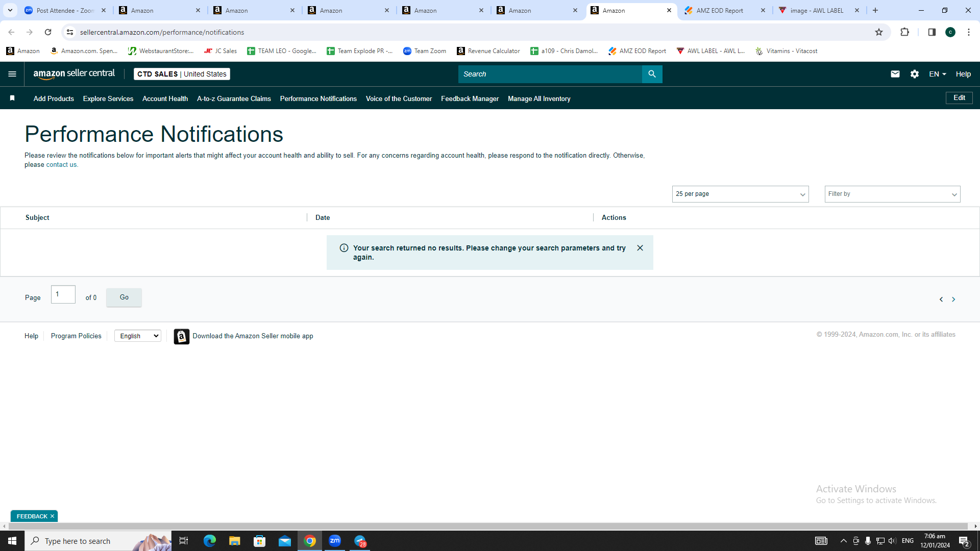The width and height of the screenshot is (980, 551).
Task: Click the Amazon Seller Central logo
Action: [x=74, y=74]
